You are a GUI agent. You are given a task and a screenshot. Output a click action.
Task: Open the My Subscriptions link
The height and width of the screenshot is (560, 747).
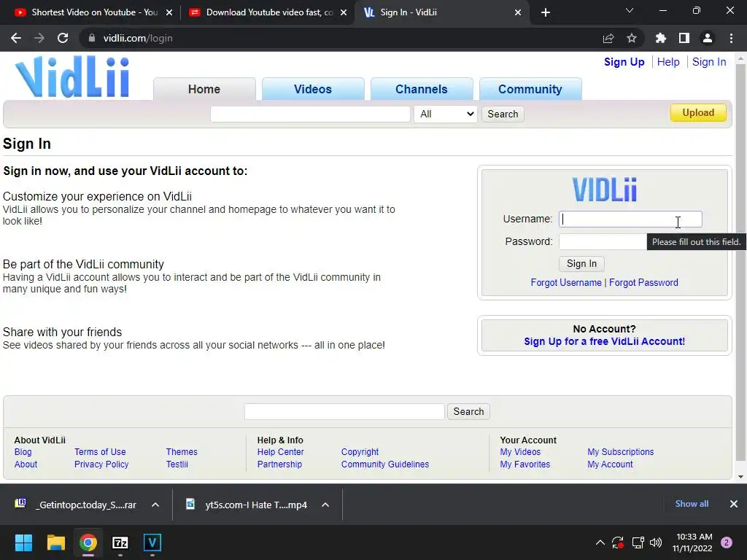coord(620,452)
